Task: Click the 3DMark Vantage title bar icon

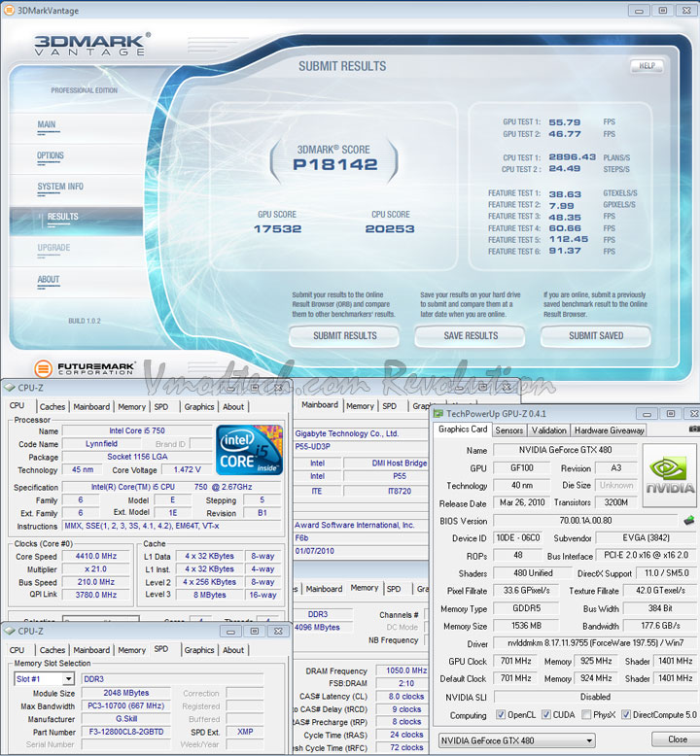Action: click(x=9, y=10)
